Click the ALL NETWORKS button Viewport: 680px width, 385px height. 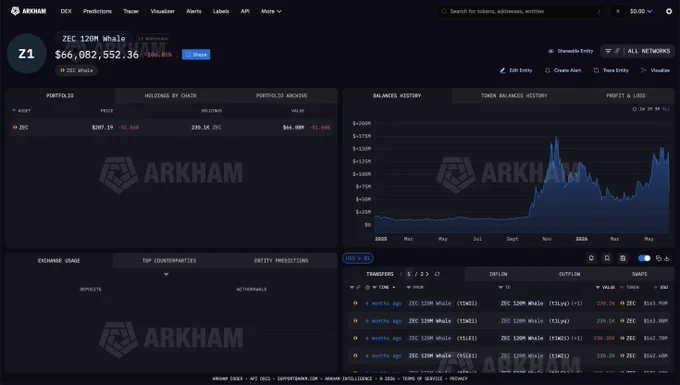tap(649, 51)
